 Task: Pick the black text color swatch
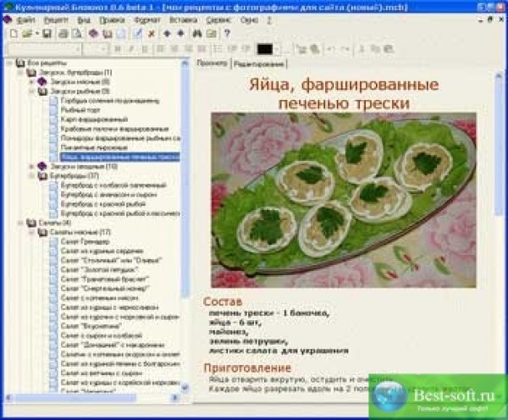click(265, 49)
